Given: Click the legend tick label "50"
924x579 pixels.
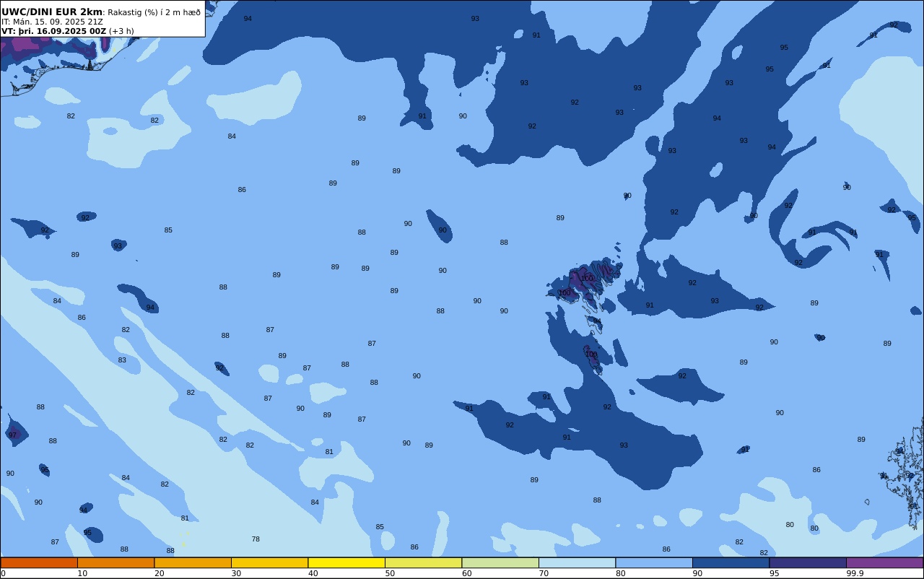Looking at the screenshot, I should (x=390, y=573).
